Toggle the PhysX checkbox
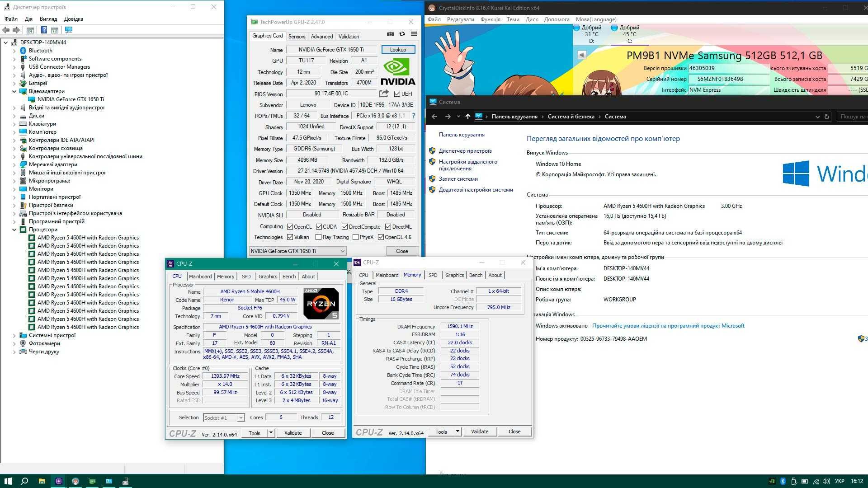This screenshot has height=488, width=868. click(355, 237)
